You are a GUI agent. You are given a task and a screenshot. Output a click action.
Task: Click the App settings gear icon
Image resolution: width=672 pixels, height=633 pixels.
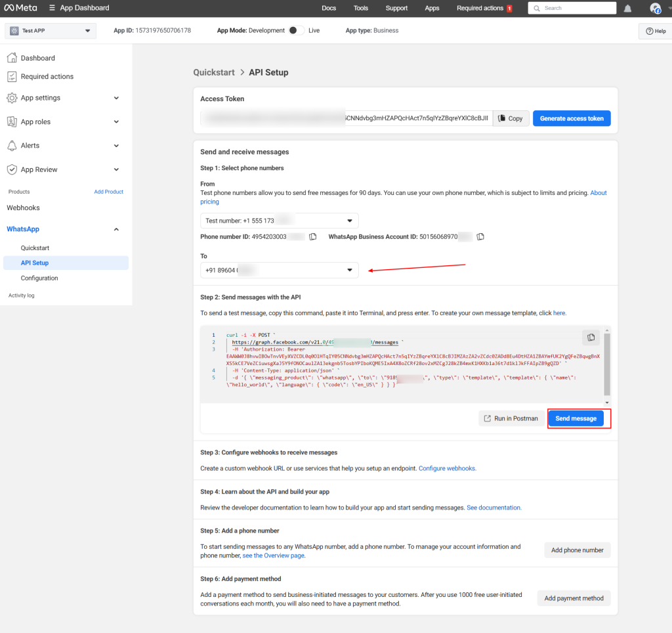(12, 98)
